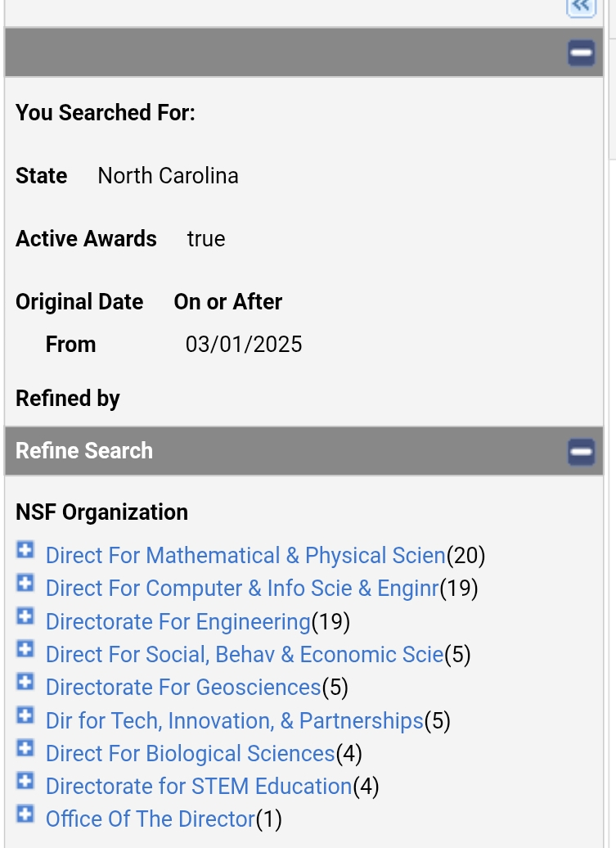Expand Directorate for STEM Education plus icon
The width and height of the screenshot is (616, 848).
tap(25, 781)
